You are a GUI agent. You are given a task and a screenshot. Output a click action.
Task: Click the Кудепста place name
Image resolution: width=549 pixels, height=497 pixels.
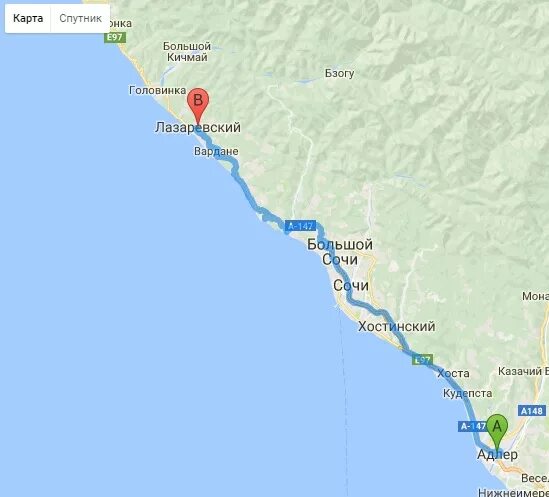point(467,393)
